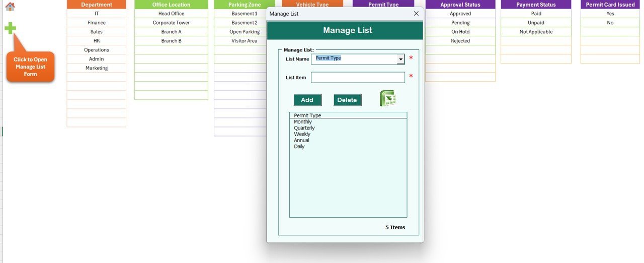Viewport: 644px width, 263px height.
Task: Click the Excel export icon
Action: click(x=387, y=98)
